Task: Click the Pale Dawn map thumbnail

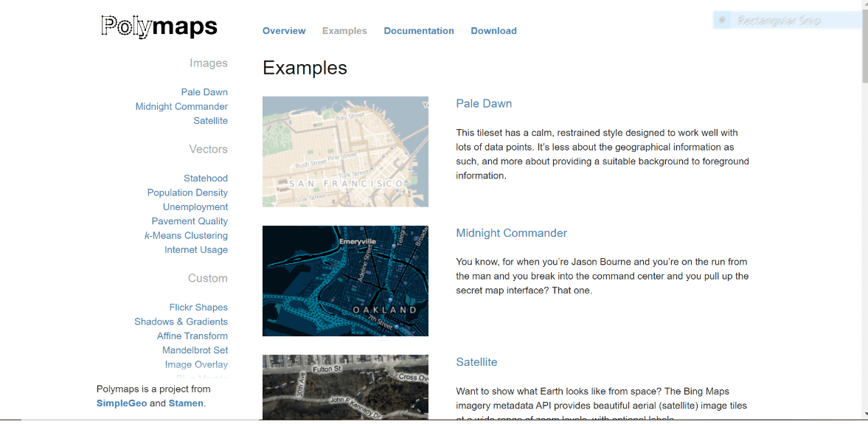Action: (x=345, y=151)
